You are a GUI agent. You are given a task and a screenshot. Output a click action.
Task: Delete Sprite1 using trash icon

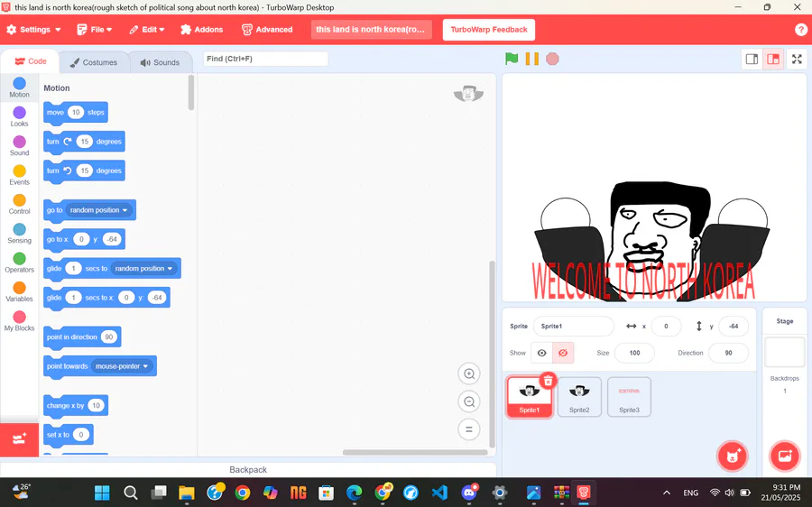pyautogui.click(x=548, y=382)
